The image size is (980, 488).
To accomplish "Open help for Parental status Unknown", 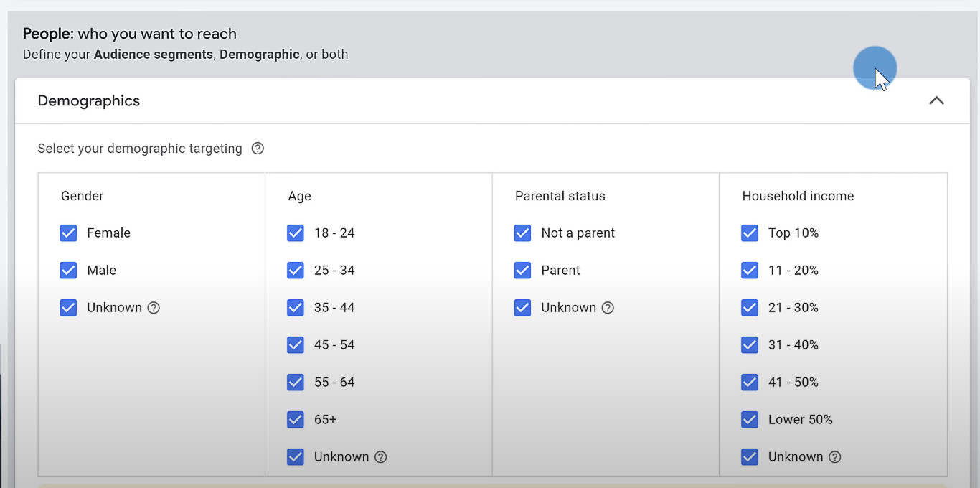I will point(608,307).
